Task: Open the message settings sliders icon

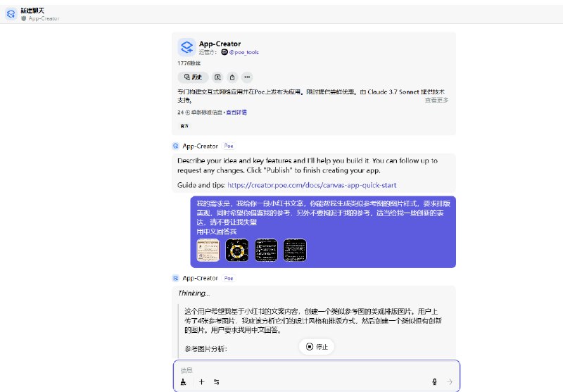Action: (x=217, y=382)
